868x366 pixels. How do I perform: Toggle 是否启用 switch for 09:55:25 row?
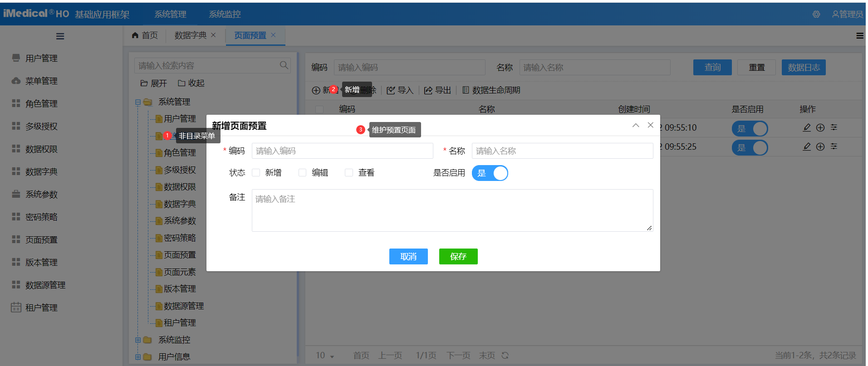pyautogui.click(x=750, y=148)
